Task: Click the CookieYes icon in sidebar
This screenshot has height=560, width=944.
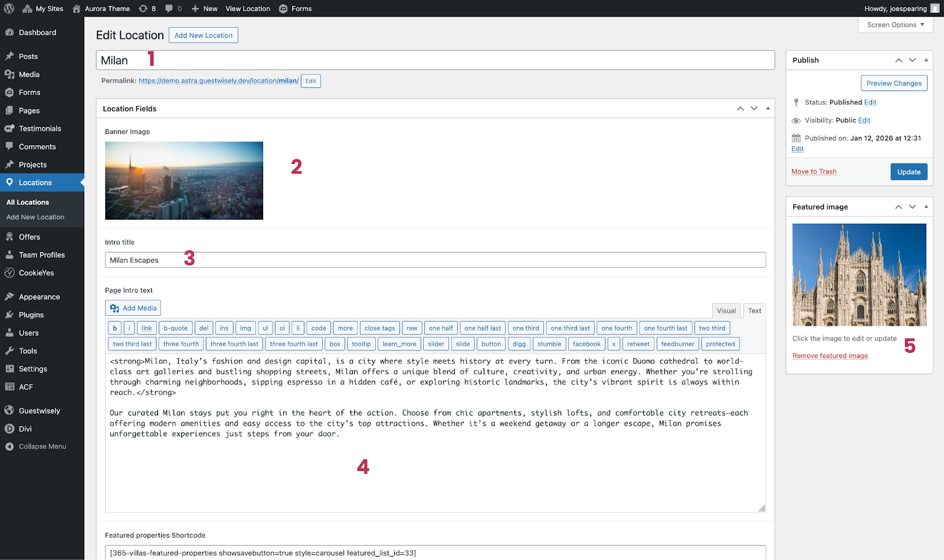Action: tap(9, 273)
